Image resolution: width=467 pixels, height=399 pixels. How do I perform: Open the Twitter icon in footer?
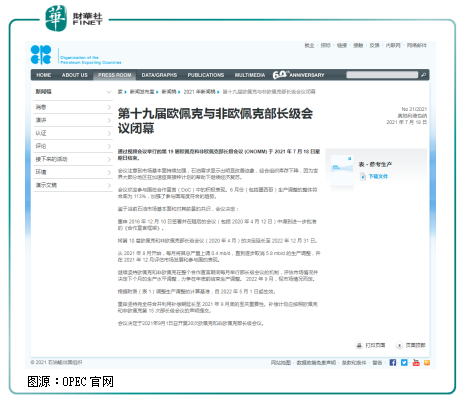(404, 362)
